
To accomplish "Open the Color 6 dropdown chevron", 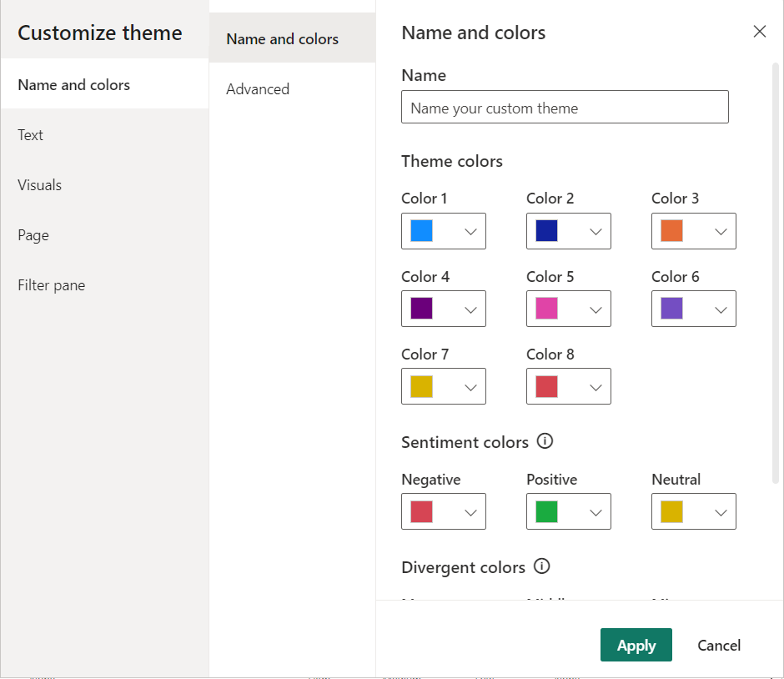I will tap(721, 309).
